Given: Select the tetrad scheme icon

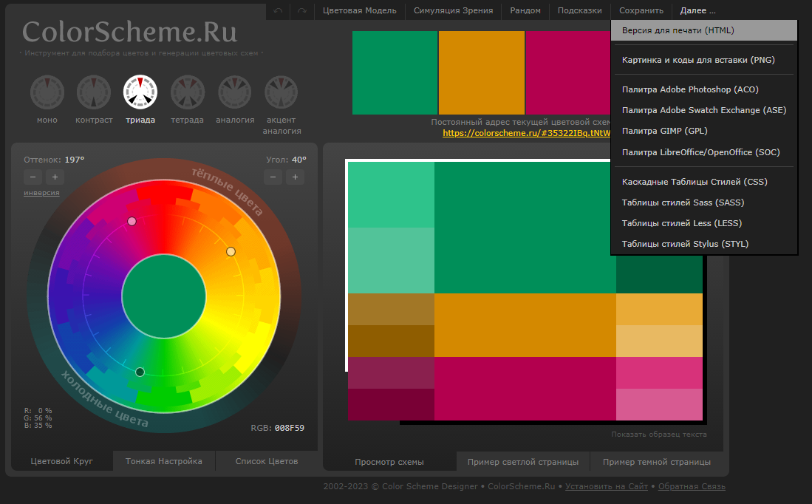Looking at the screenshot, I should pos(188,92).
